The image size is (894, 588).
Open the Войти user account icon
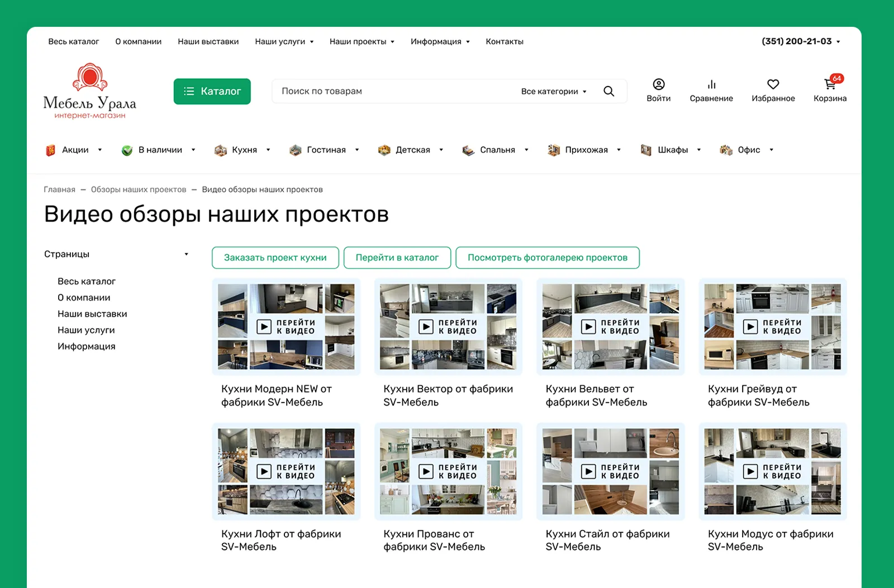pos(659,84)
